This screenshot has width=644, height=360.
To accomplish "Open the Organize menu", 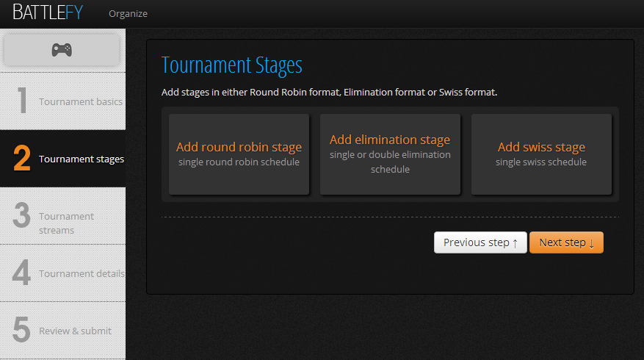I will pyautogui.click(x=129, y=13).
